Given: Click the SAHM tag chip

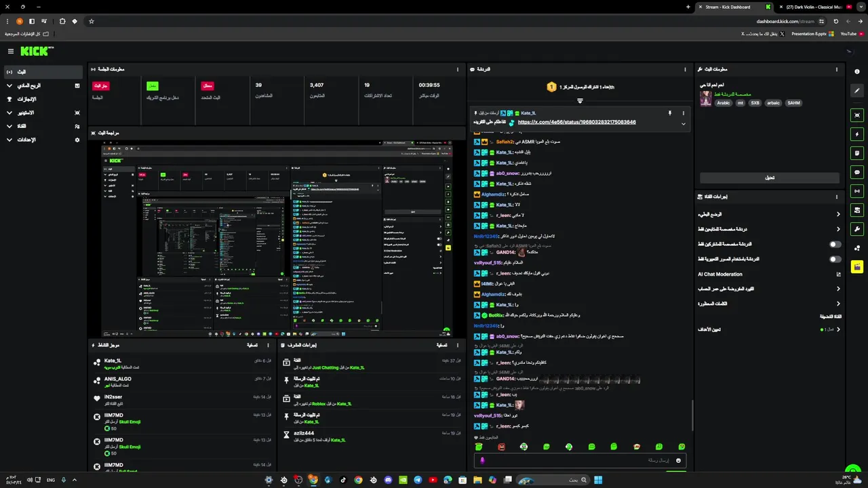Looking at the screenshot, I should 793,103.
